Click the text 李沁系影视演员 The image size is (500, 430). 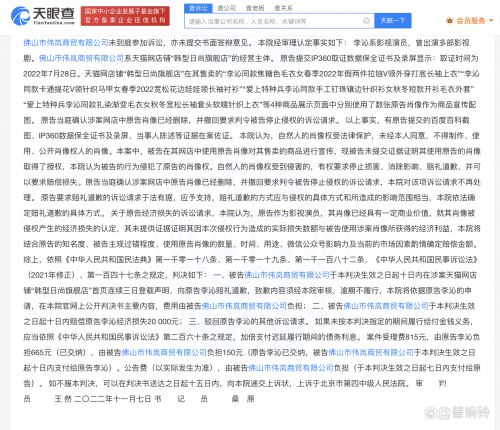(380, 43)
